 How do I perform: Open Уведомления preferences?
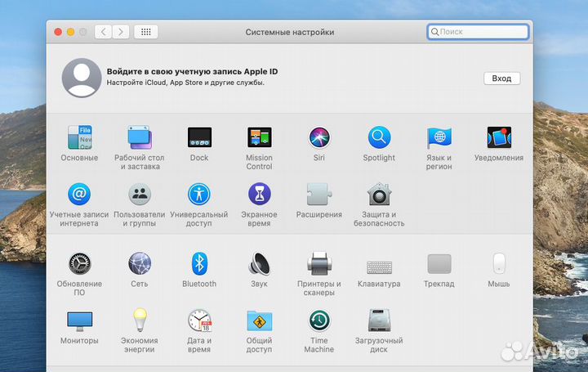coord(499,137)
